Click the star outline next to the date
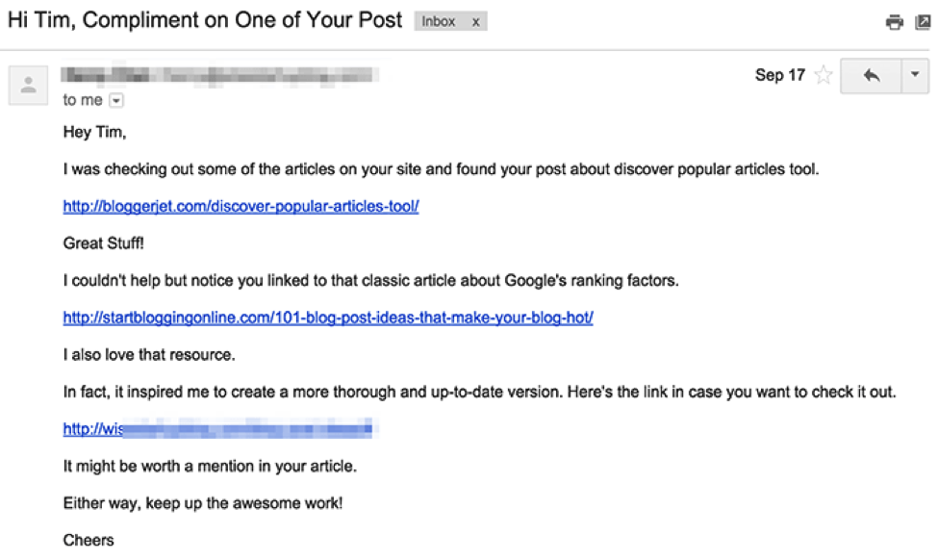 [822, 74]
